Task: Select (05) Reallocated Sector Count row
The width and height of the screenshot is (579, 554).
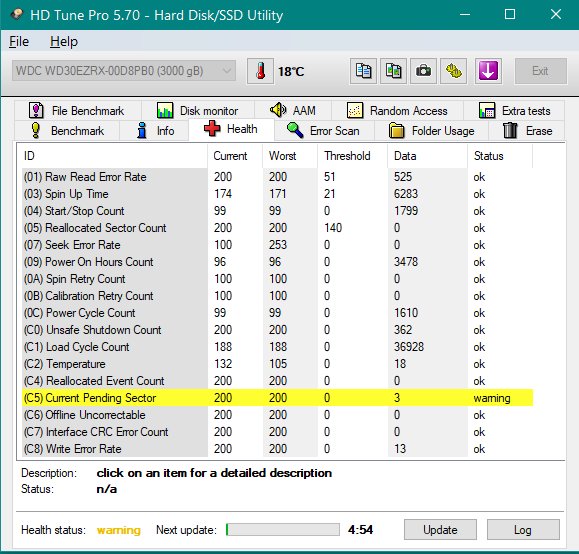Action: tap(278, 228)
